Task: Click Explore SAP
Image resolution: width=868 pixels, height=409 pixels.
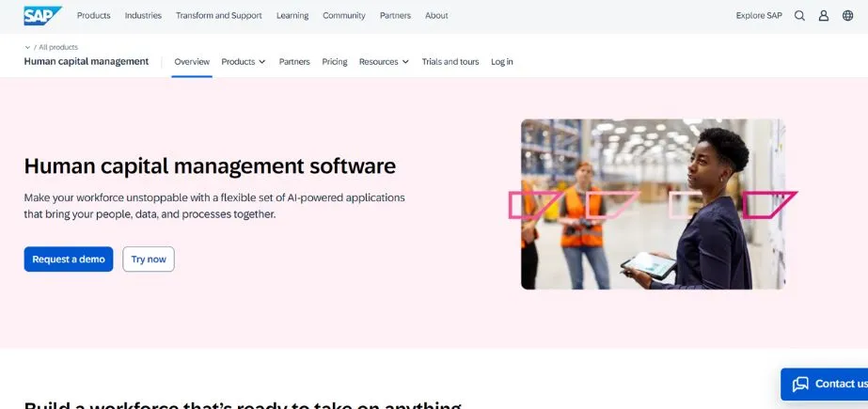Action: (759, 15)
